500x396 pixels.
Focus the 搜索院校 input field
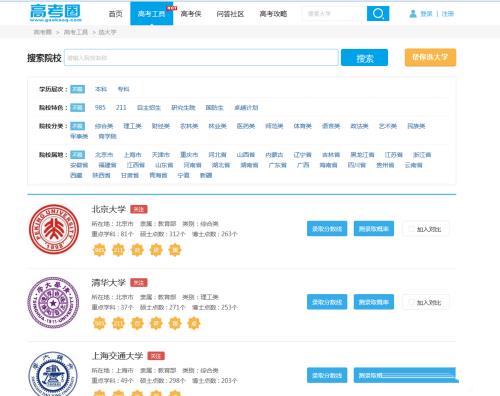201,58
